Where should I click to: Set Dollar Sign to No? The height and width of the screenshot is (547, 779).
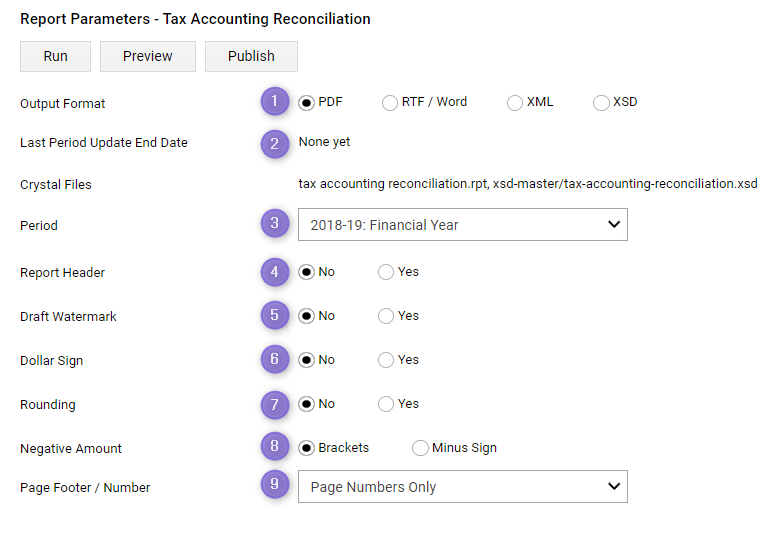[x=307, y=360]
